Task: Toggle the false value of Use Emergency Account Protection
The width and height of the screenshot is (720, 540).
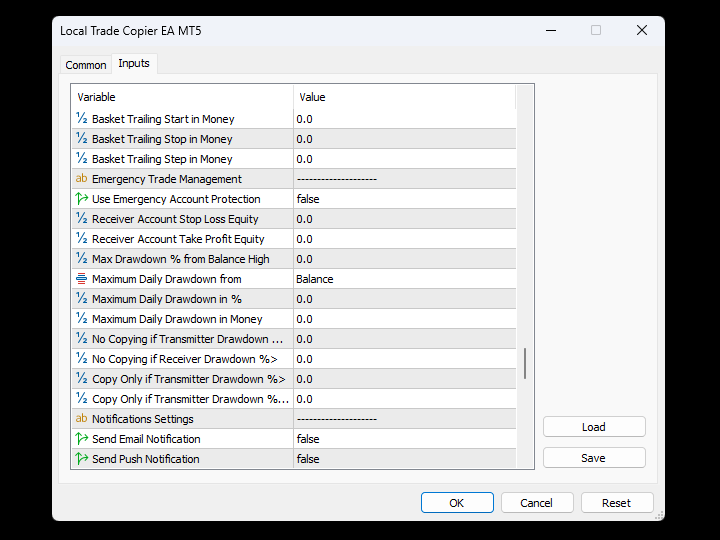Action: tap(405, 199)
